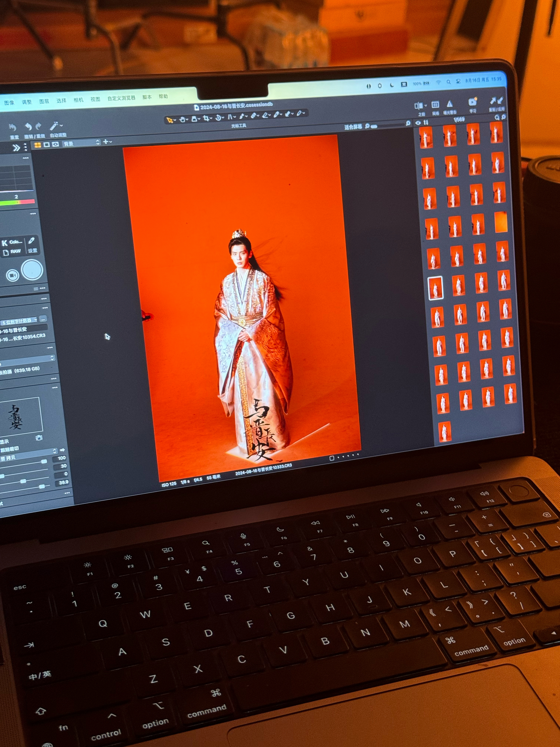Open macOS Control Center icon

pos(458,81)
